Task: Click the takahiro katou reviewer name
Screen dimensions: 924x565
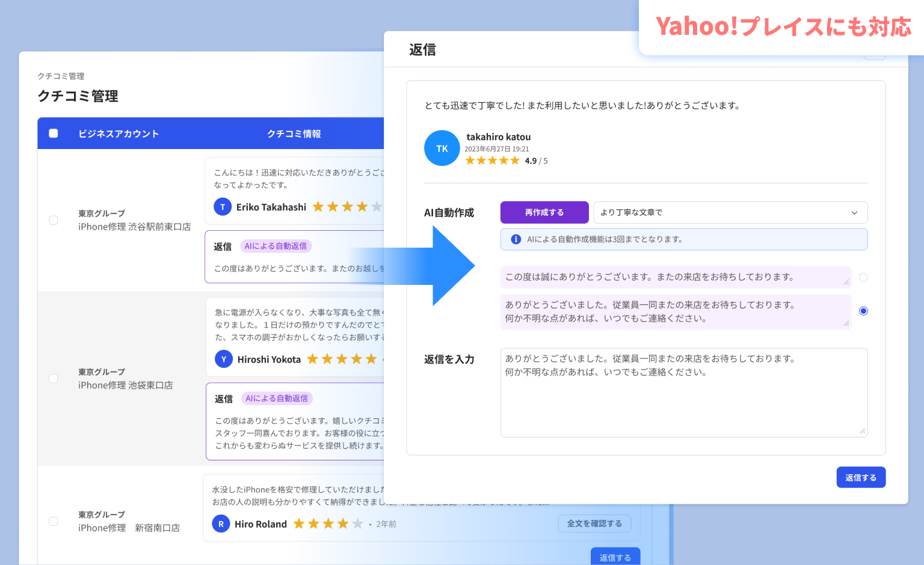Action: [499, 137]
